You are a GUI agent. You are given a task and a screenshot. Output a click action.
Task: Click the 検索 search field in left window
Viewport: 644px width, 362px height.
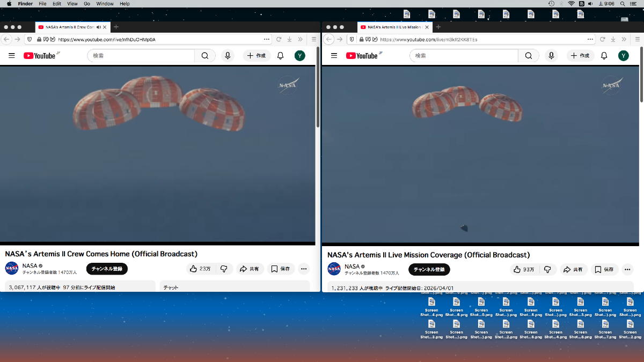click(141, 56)
